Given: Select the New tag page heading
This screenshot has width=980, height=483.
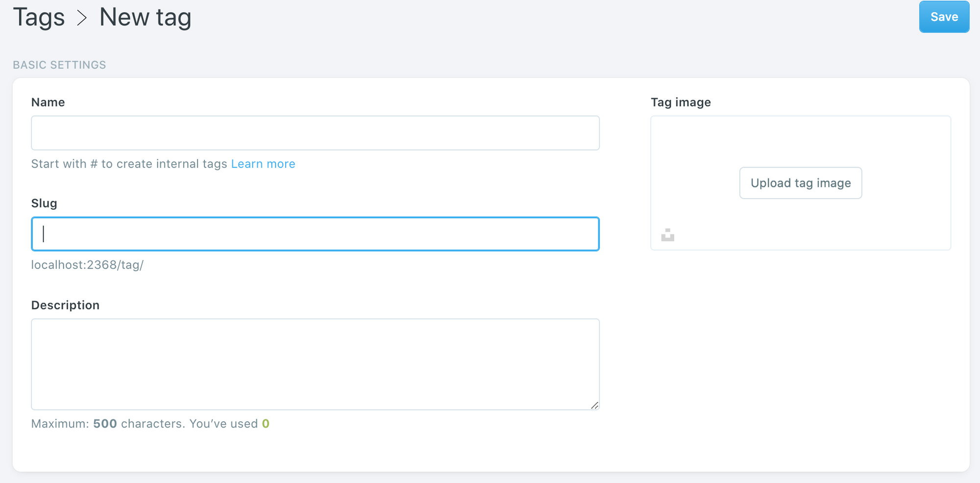Looking at the screenshot, I should [x=145, y=17].
